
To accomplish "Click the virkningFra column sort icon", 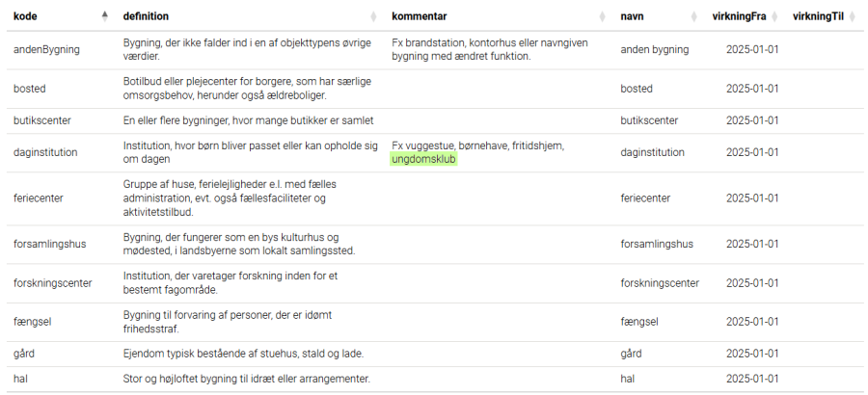I will pyautogui.click(x=774, y=16).
